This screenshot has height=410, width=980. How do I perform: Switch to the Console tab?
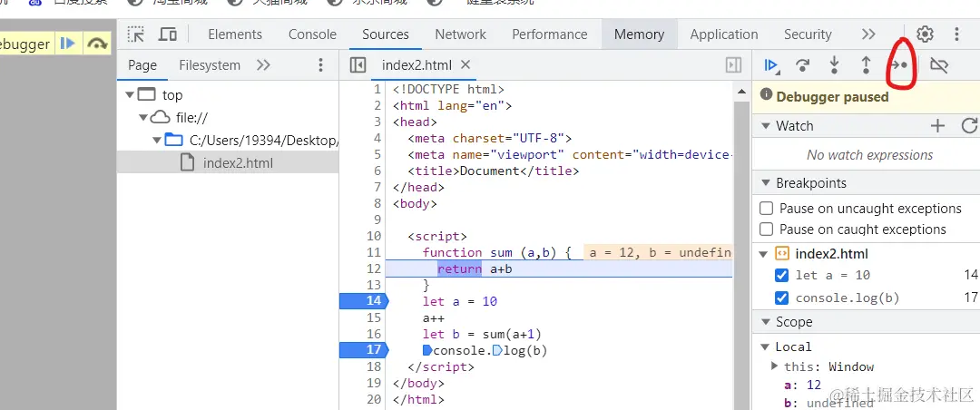coord(312,34)
